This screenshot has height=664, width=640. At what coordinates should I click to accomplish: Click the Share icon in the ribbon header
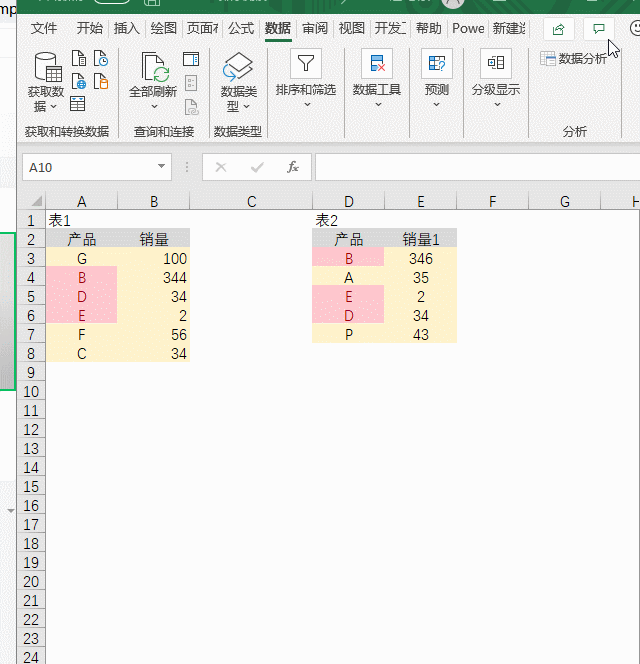coord(559,29)
